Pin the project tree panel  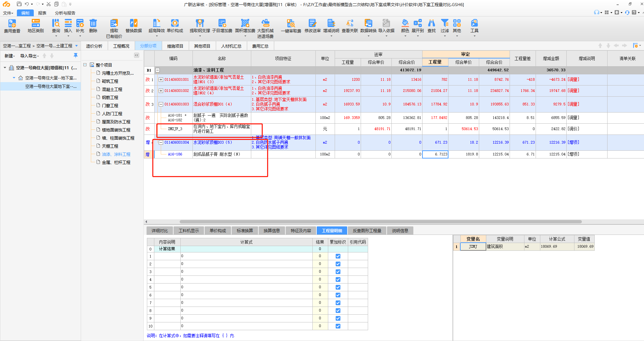(x=76, y=55)
